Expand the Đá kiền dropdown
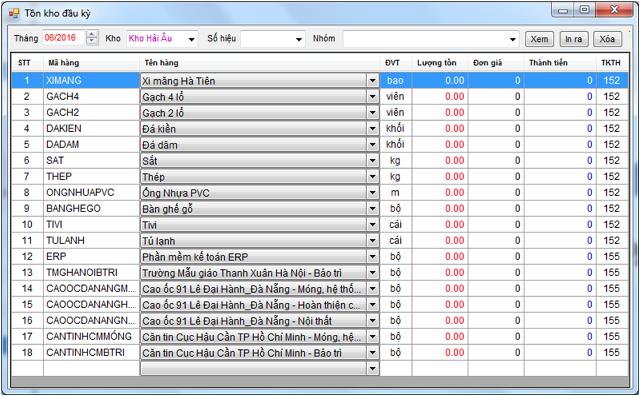 tap(372, 129)
